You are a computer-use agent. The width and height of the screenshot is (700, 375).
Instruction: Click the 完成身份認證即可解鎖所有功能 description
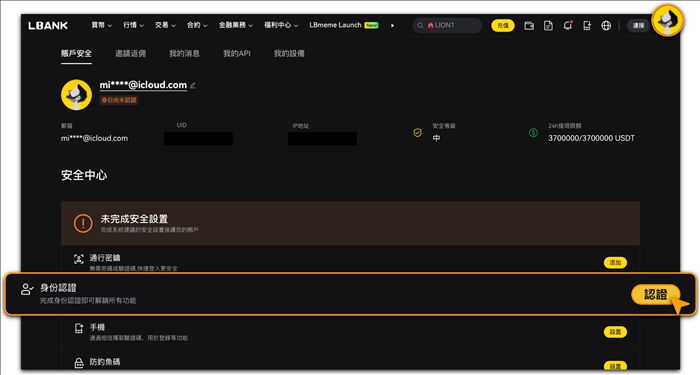point(88,300)
